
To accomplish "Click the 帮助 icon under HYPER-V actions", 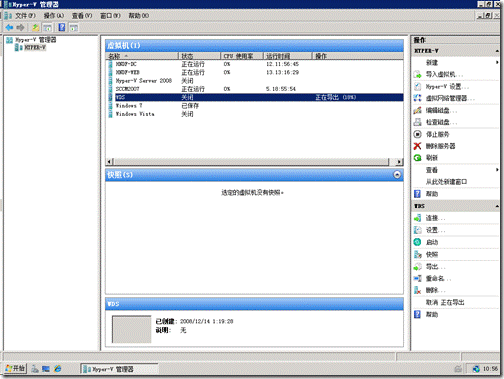I will [x=417, y=194].
